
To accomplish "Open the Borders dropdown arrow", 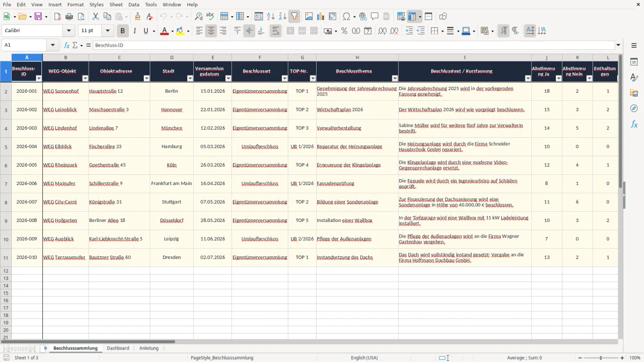I will click(x=442, y=31).
